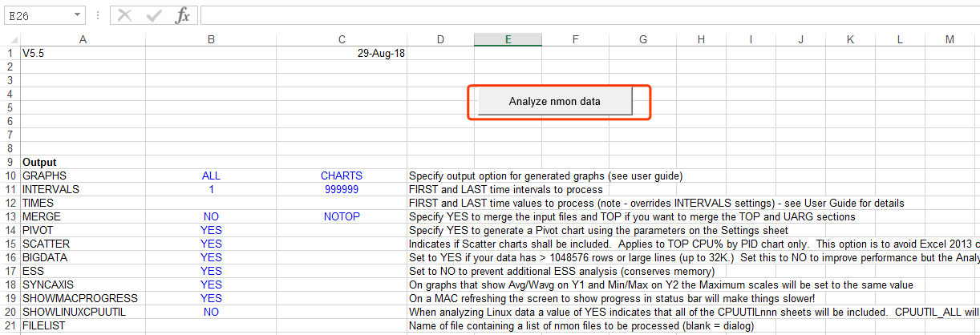Click the formula bar Enter checkmark icon

(154, 15)
